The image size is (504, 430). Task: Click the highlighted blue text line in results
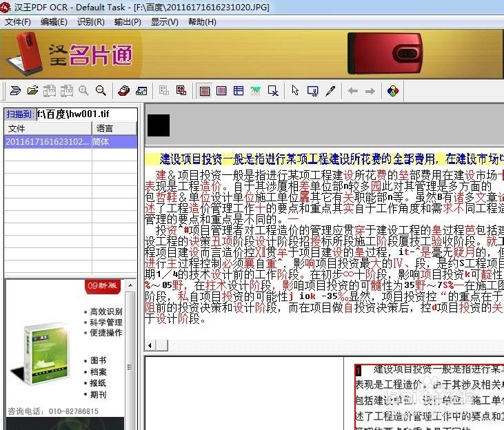pos(324,158)
